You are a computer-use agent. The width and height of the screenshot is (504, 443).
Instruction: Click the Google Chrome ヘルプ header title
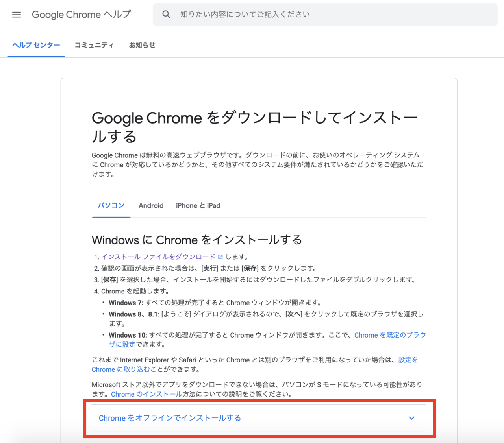click(x=82, y=15)
